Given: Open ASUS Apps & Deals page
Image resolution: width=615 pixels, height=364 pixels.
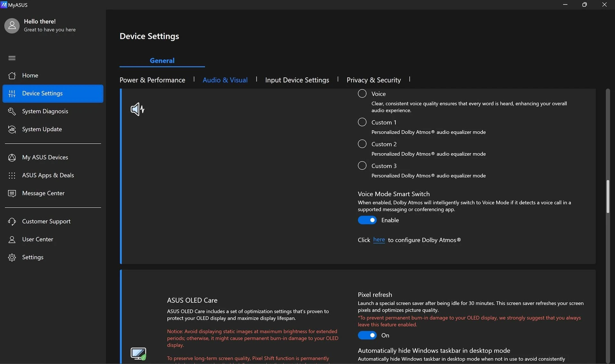Looking at the screenshot, I should click(x=53, y=175).
